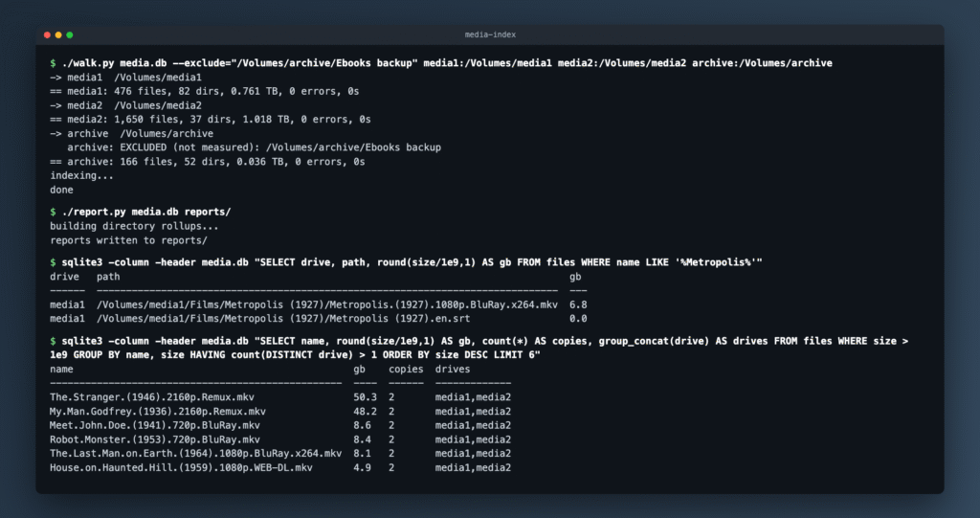
Task: Click the 50.3 gb value
Action: coord(365,397)
